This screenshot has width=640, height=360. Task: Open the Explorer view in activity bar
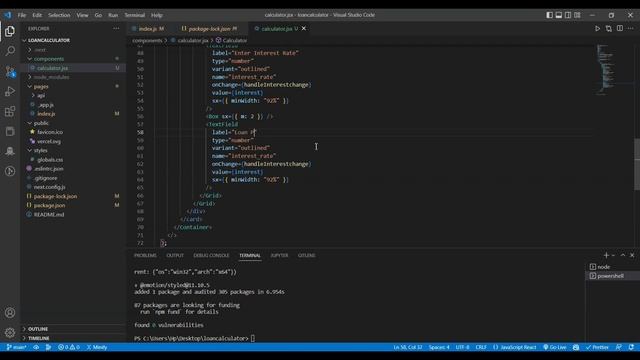click(x=10, y=31)
